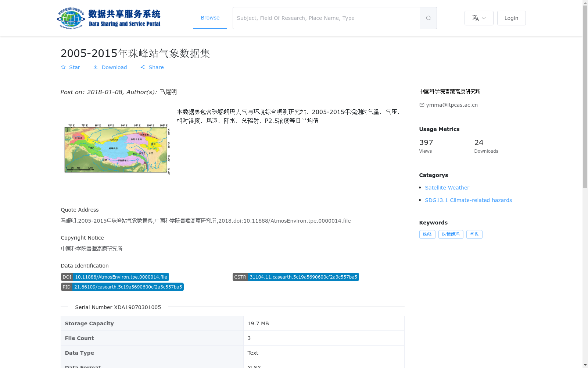
Task: Click the CSTR identifier badge
Action: [x=295, y=277]
